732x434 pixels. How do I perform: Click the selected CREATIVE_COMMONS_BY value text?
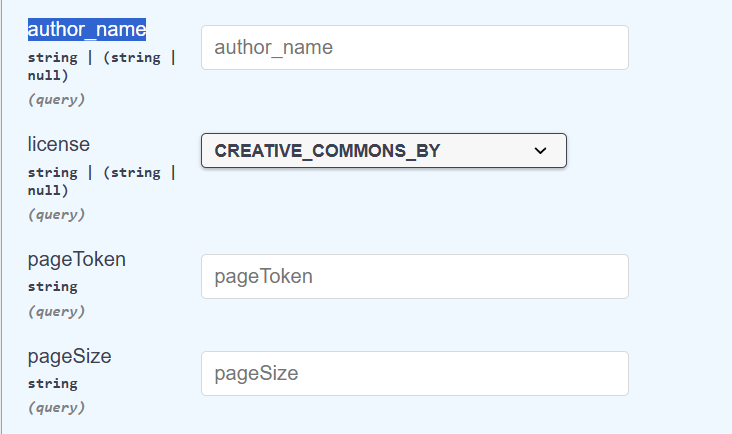[327, 151]
